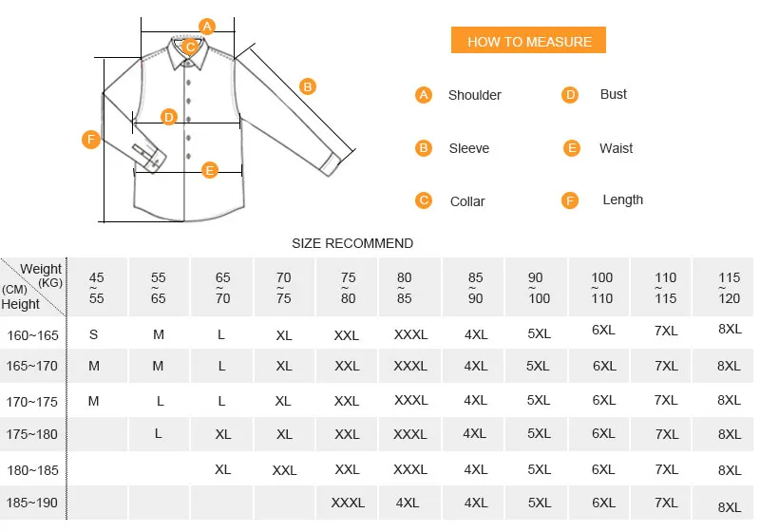Click the E icon next to Waist
This screenshot has width=760, height=532.
[x=572, y=148]
